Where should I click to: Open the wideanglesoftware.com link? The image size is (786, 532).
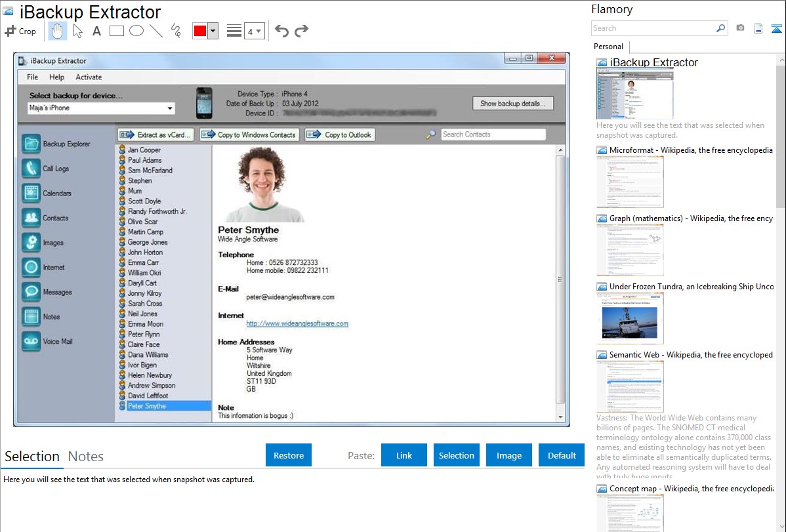[x=297, y=323]
